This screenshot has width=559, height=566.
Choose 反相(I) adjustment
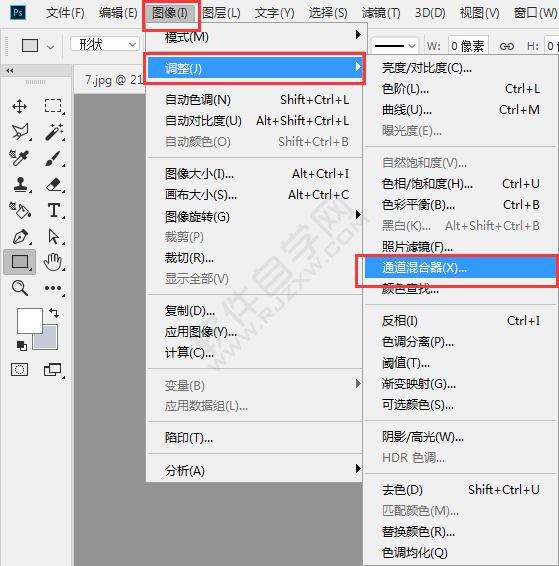click(460, 321)
